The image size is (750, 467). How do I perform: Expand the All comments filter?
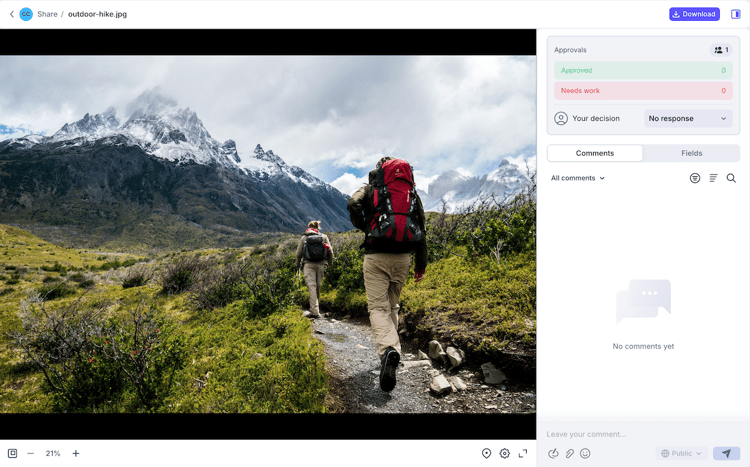tap(578, 178)
